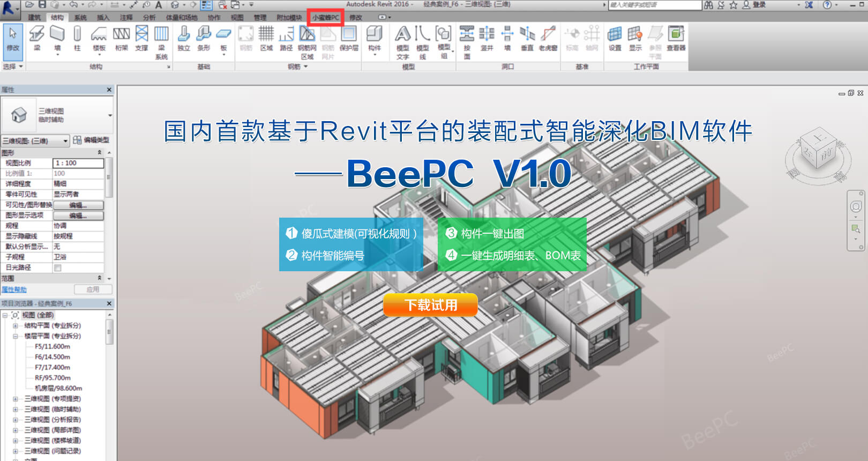868x461 pixels.
Task: Pick the 条形 strip foundation tool
Action: (204, 39)
